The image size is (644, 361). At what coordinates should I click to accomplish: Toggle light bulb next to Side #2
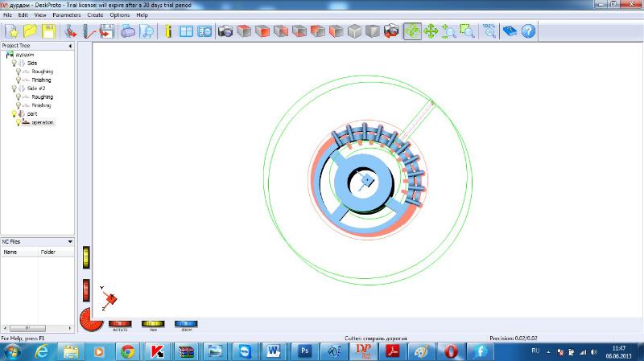pos(14,88)
